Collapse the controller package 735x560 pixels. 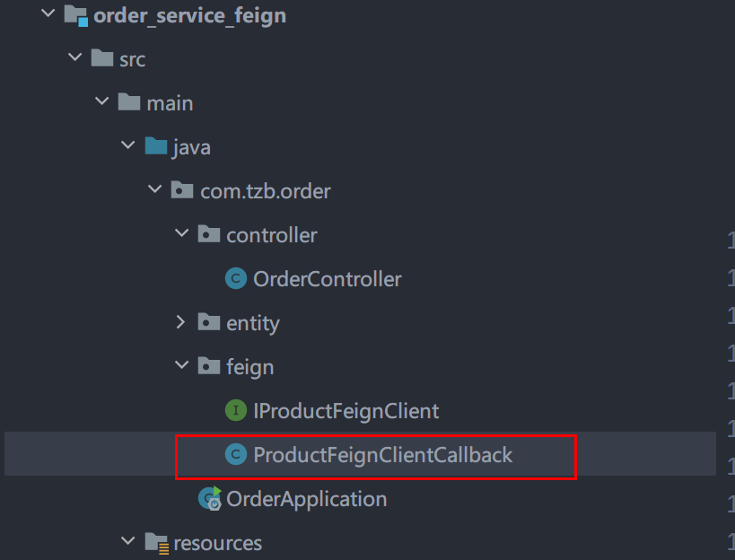[180, 235]
